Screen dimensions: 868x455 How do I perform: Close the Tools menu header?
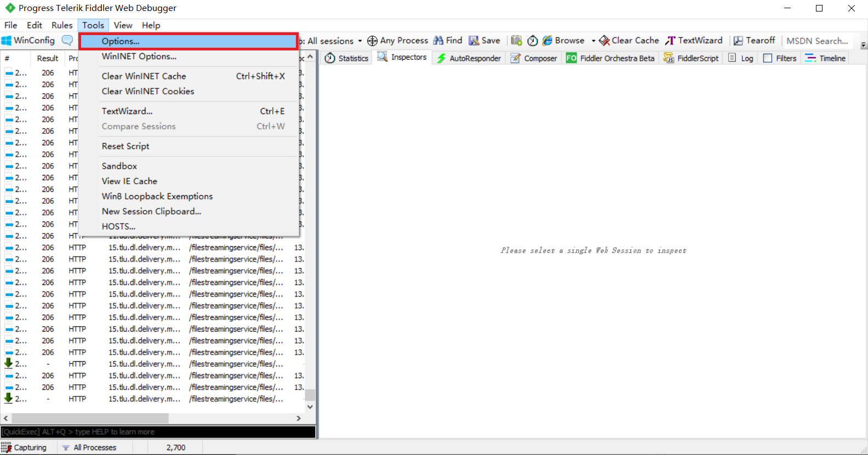point(93,25)
